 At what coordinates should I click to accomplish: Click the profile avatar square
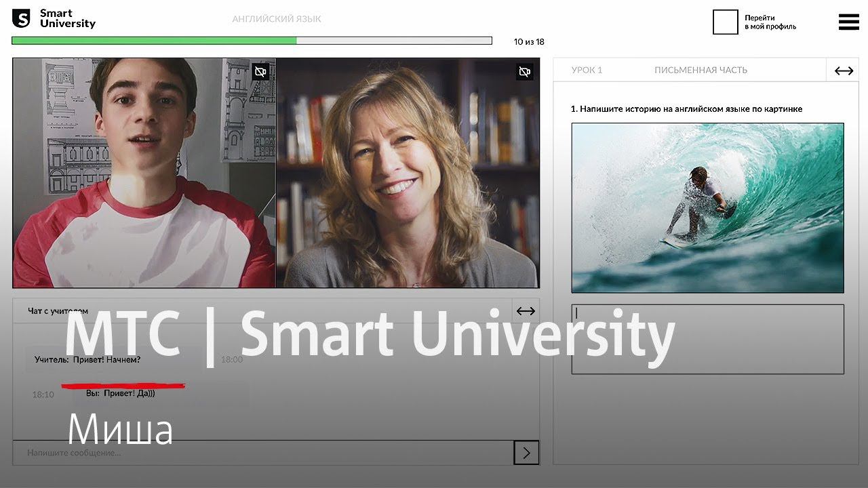(x=725, y=22)
